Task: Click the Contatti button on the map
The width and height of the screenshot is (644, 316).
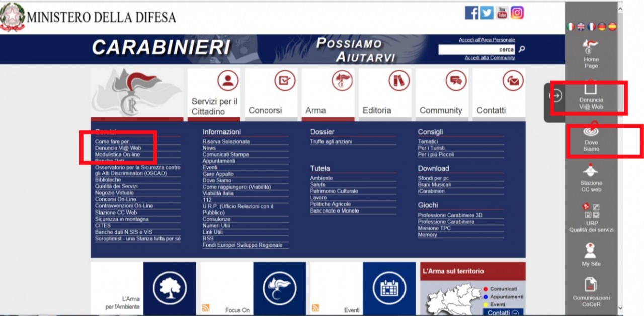Action: tap(503, 312)
